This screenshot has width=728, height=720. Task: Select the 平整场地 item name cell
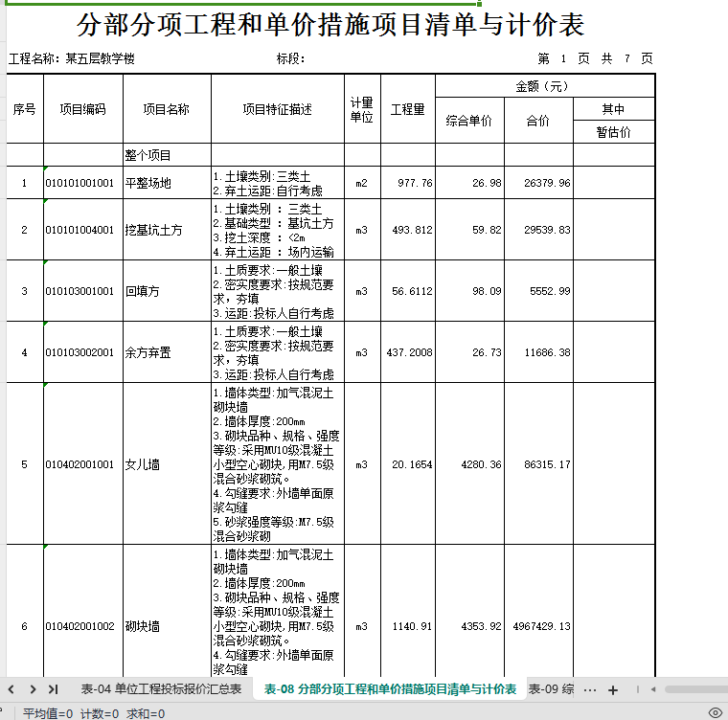pos(167,183)
